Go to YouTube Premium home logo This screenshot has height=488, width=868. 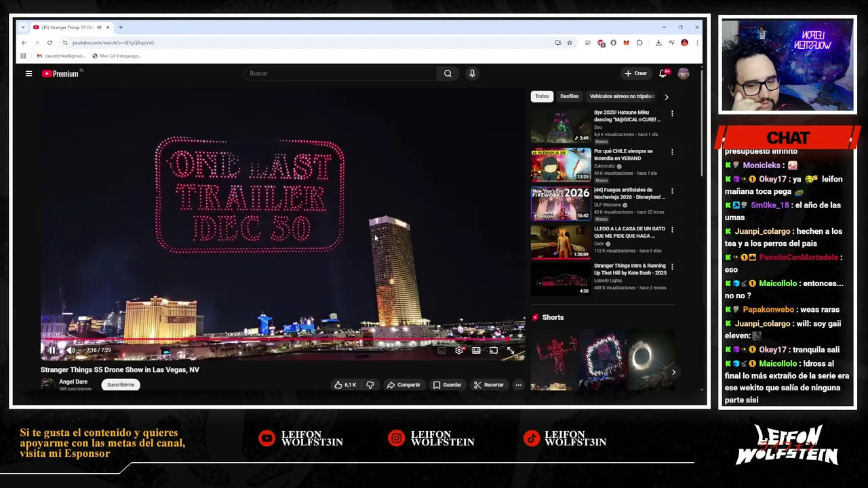(x=60, y=73)
